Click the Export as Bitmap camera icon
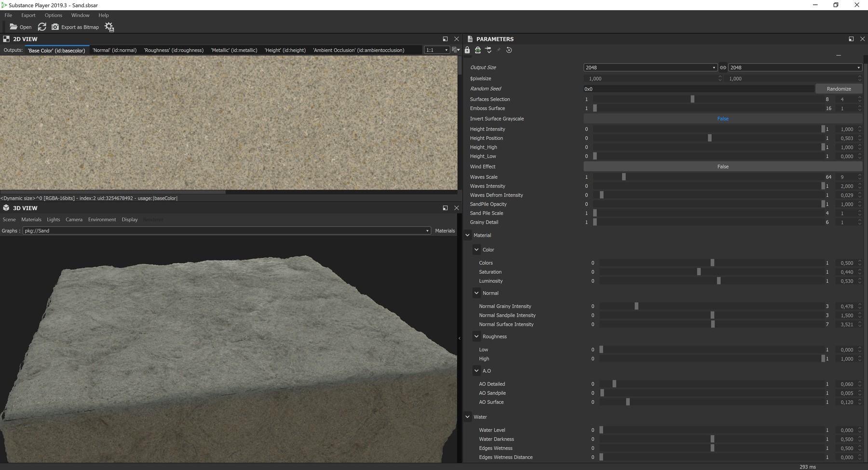The image size is (868, 470). click(55, 27)
